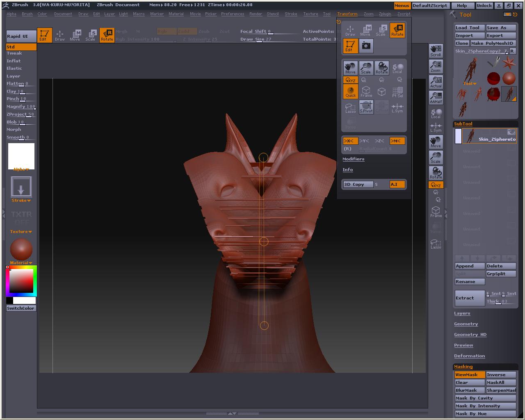The image size is (525, 420).
Task: Expand the Geometry HD section
Action: coord(470,334)
